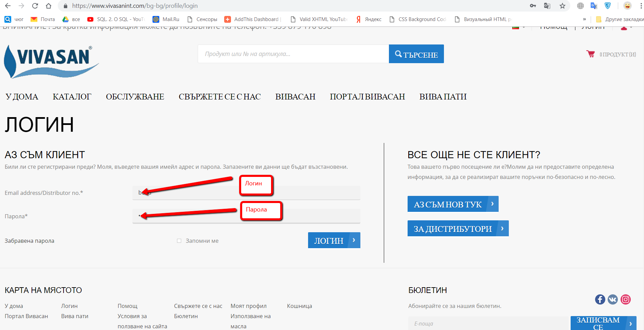Click the Парола password field

(246, 216)
